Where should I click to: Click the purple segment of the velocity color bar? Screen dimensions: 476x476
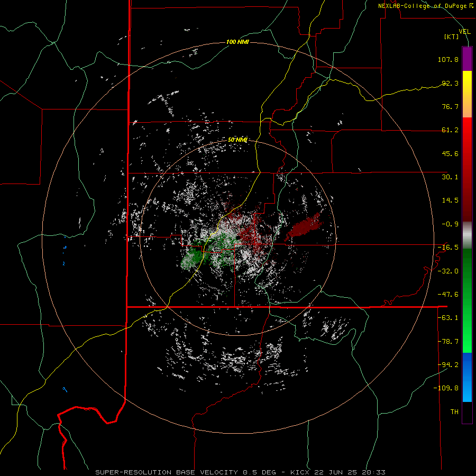pyautogui.click(x=467, y=59)
